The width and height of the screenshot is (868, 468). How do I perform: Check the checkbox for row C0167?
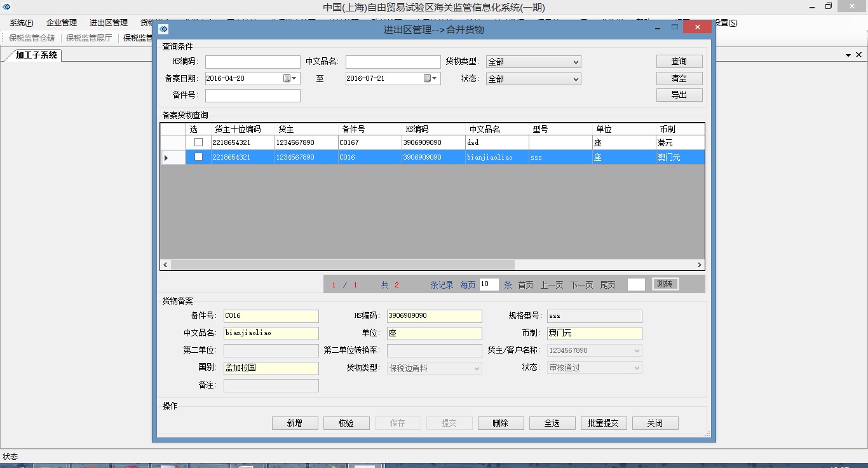point(198,142)
